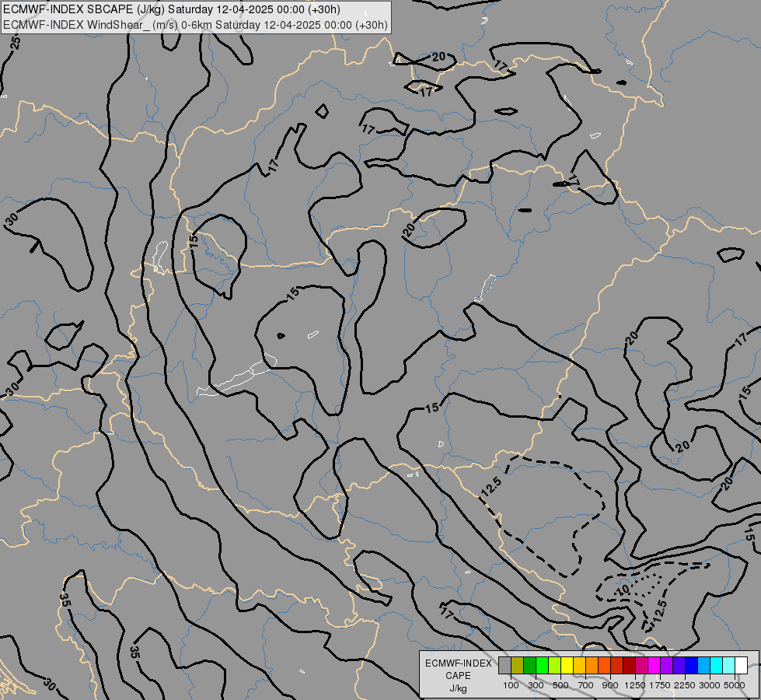Image resolution: width=761 pixels, height=700 pixels.
Task: Click 'ECMWF-INDEX' text inside the legend box
Action: click(458, 663)
